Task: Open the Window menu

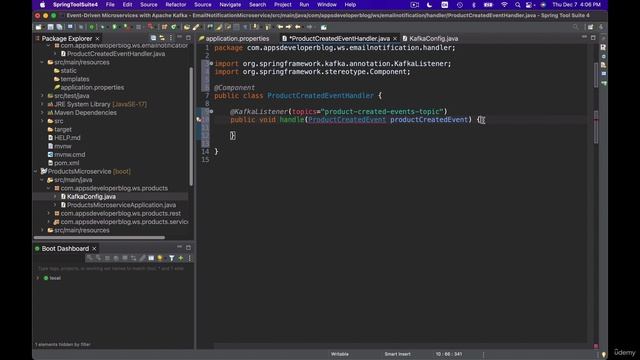Action: pos(327,5)
